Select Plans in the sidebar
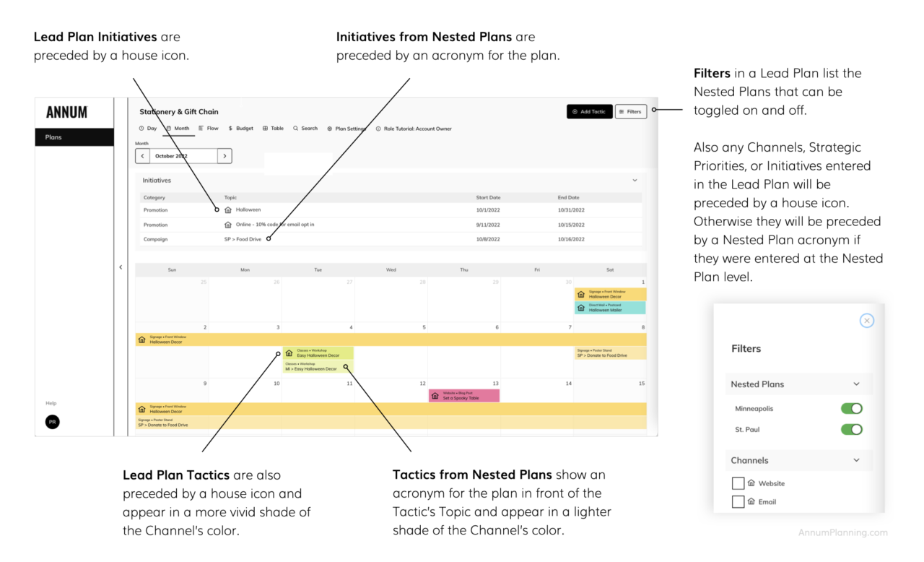Screen dimensions: 924x562 point(52,137)
